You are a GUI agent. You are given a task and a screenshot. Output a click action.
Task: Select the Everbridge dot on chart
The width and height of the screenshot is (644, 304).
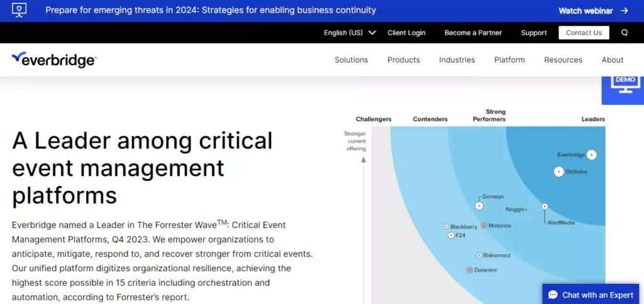pyautogui.click(x=591, y=155)
